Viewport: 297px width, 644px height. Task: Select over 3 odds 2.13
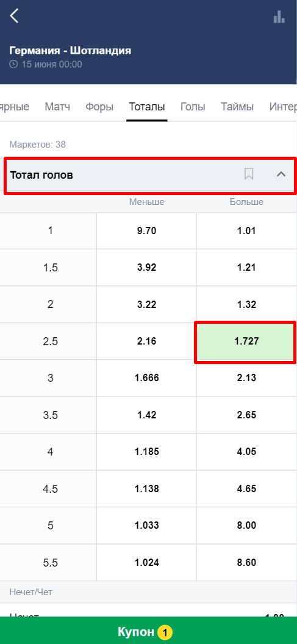[246, 378]
